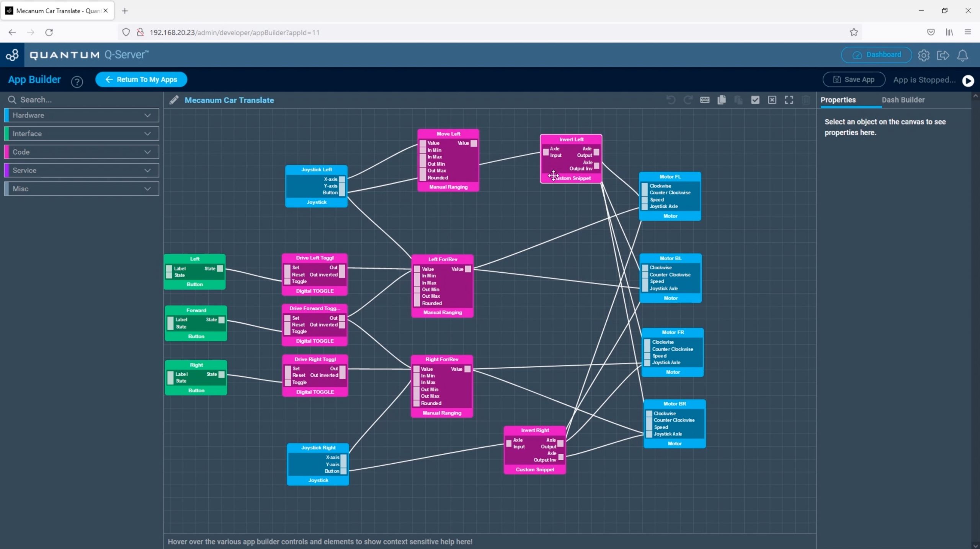This screenshot has width=980, height=549.
Task: Click the Clockwise port on Motor FL
Action: pos(645,186)
